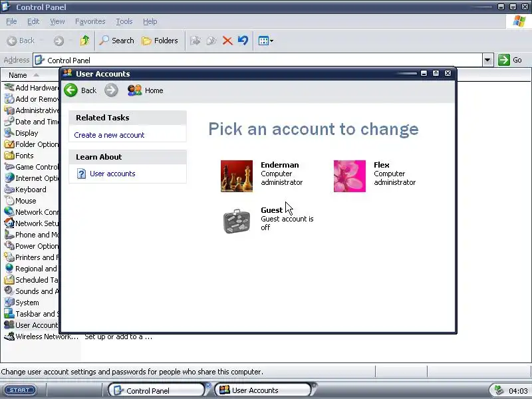Viewport: 532px width, 399px height.
Task: Open the User accounts learn-about link
Action: (112, 174)
